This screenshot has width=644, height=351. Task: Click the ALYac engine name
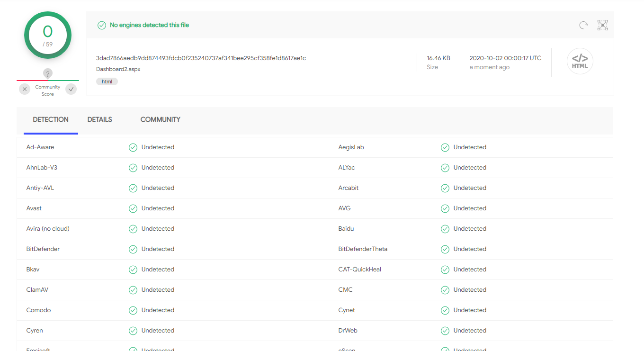(347, 168)
